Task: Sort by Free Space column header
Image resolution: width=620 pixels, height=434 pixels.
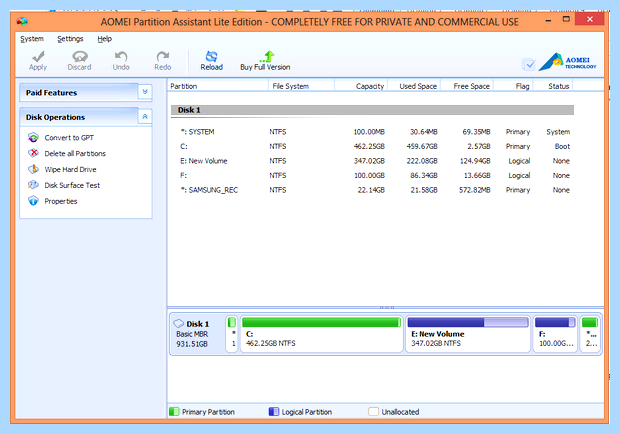Action: pos(467,86)
